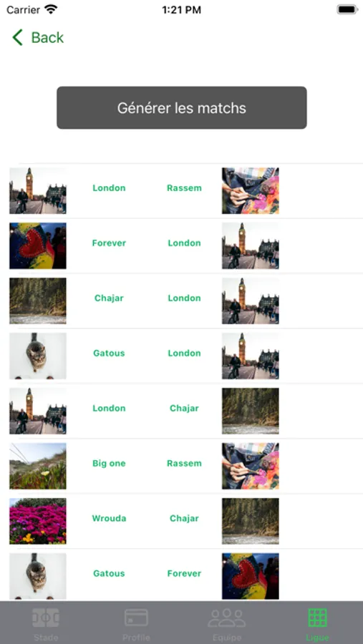Select the Wrouda team name
The height and width of the screenshot is (644, 363).
109,518
